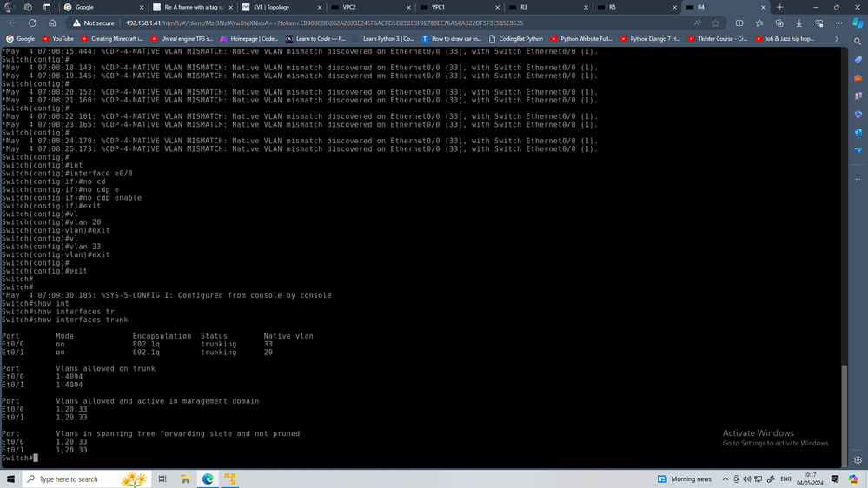The height and width of the screenshot is (488, 868).
Task: Open the sidebar Outlook icon
Action: point(858,132)
